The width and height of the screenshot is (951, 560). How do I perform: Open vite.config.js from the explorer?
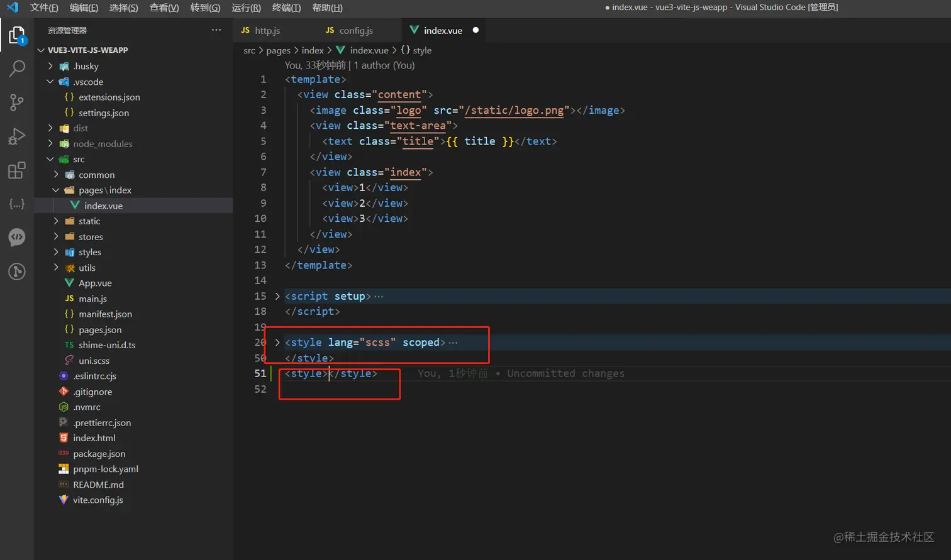point(97,500)
